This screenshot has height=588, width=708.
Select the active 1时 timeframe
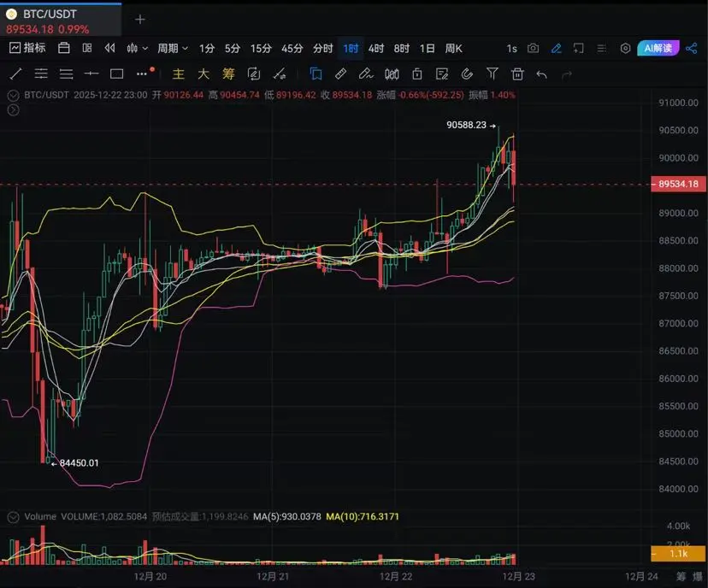coord(351,48)
